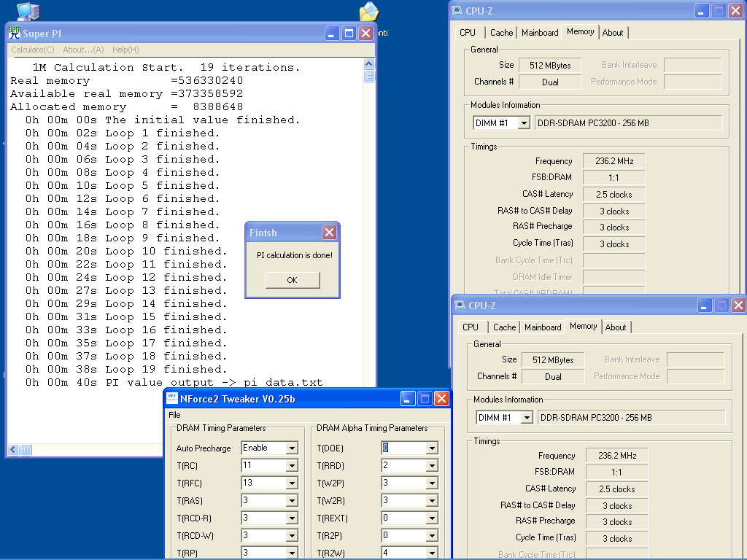Open the T(R2W) dropdown
Viewport: 747px width, 560px height.
pyautogui.click(x=432, y=553)
